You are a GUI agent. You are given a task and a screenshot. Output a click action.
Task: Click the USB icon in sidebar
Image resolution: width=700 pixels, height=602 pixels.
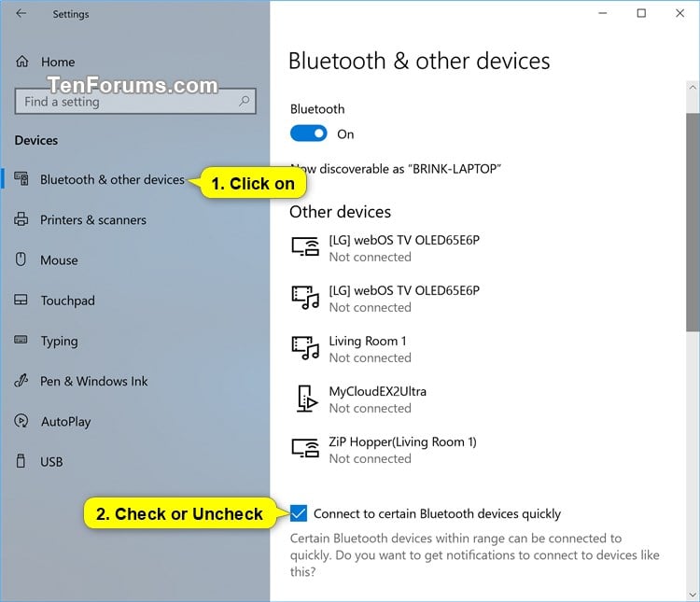pyautogui.click(x=21, y=461)
